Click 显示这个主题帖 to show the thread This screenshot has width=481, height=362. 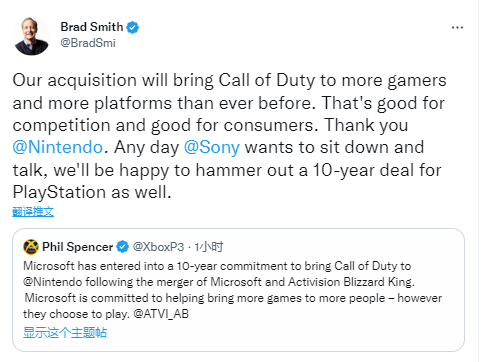point(65,333)
